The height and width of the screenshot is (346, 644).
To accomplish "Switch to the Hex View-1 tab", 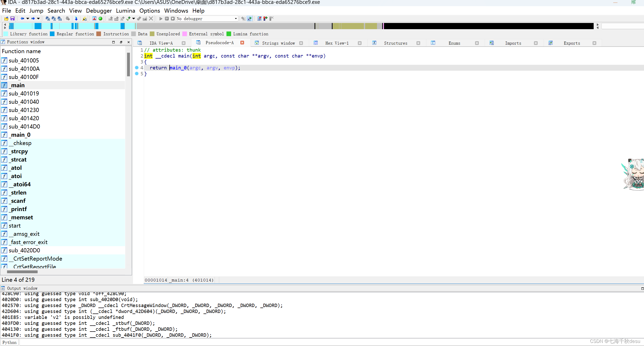I will [x=337, y=43].
